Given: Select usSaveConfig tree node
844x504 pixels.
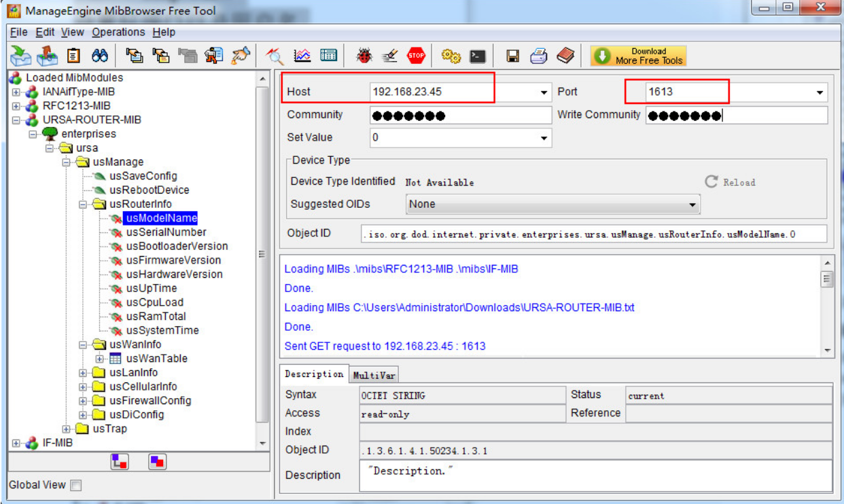Looking at the screenshot, I should (x=143, y=176).
